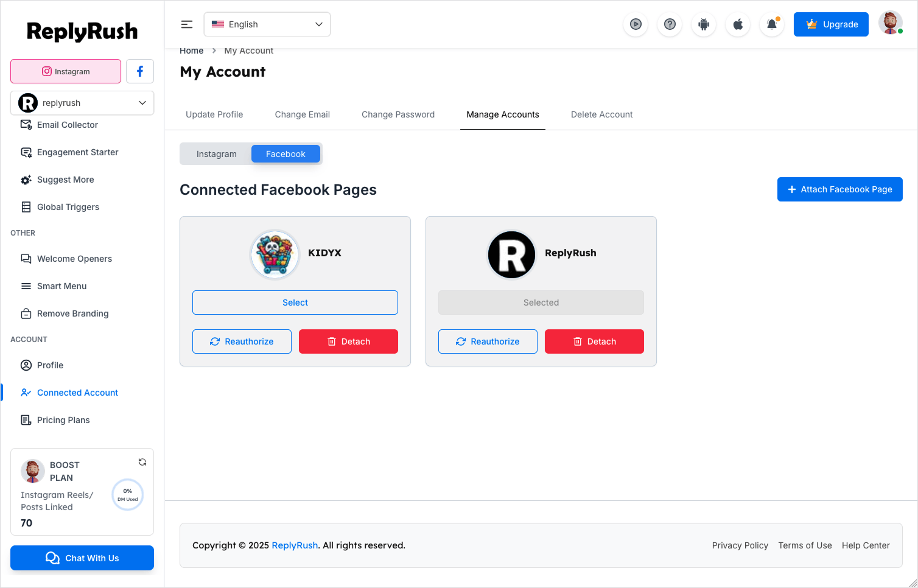This screenshot has width=918, height=588.
Task: Click the 0% DM Used progress circle
Action: point(128,494)
